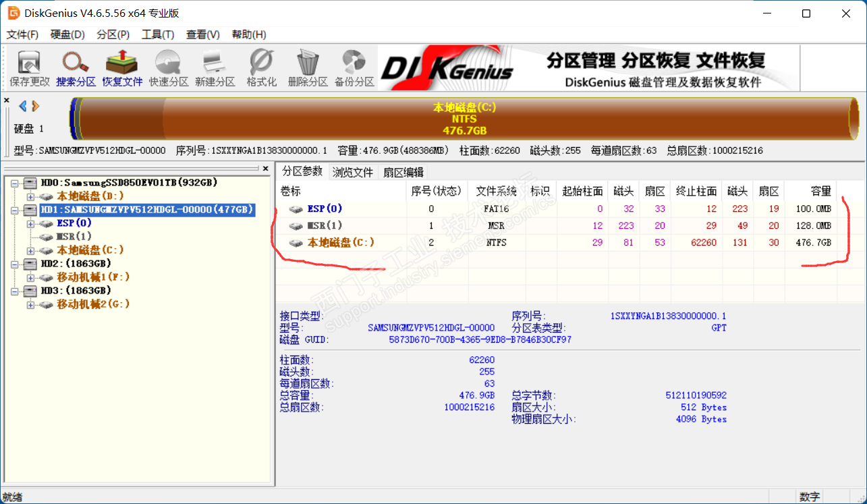Viewport: 867px width, 504px height.
Task: Click the drive icon beside HD0 SamsungSSD850EVO1TB
Action: pos(30,183)
